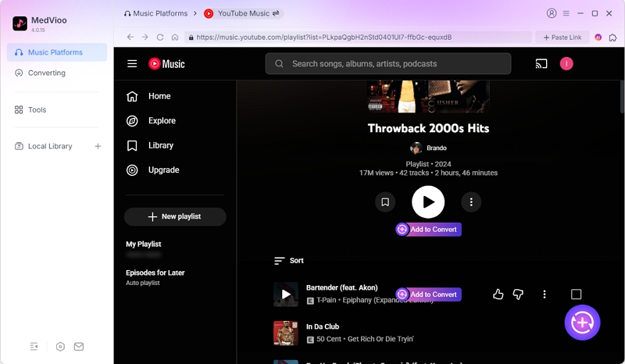Like the Bartender track
Screen dimensions: 625x364
point(498,294)
